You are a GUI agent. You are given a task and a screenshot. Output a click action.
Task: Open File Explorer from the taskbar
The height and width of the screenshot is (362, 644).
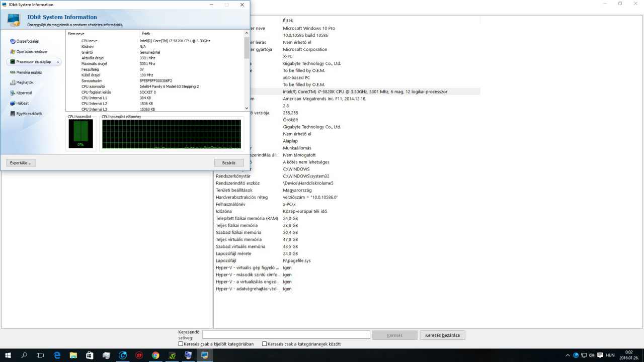pos(73,355)
